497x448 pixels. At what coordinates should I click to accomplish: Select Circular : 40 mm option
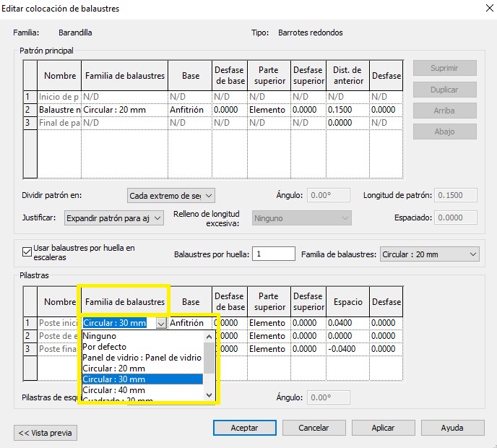pyautogui.click(x=113, y=390)
